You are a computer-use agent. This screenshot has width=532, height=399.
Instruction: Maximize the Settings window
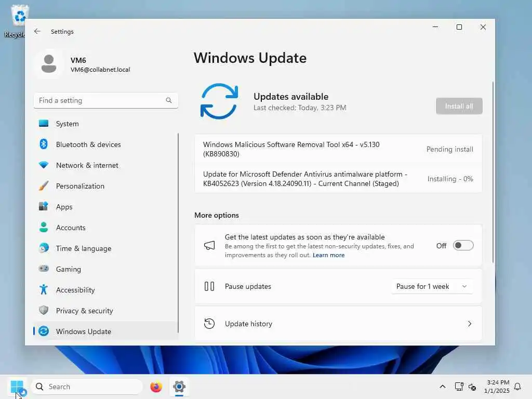coord(459,27)
